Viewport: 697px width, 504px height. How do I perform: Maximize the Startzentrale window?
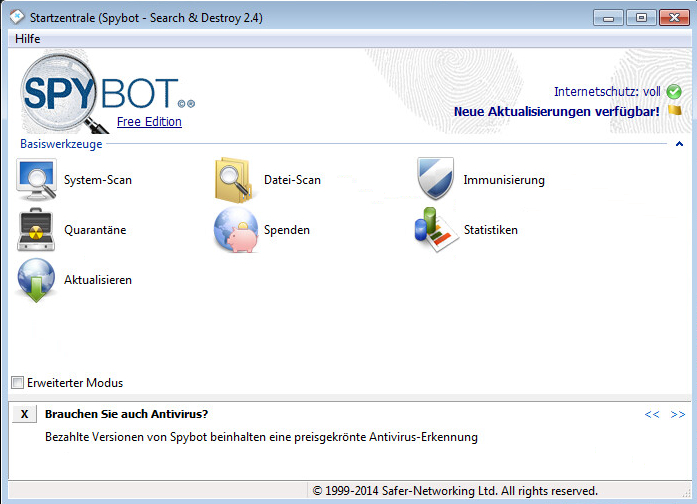[x=641, y=18]
